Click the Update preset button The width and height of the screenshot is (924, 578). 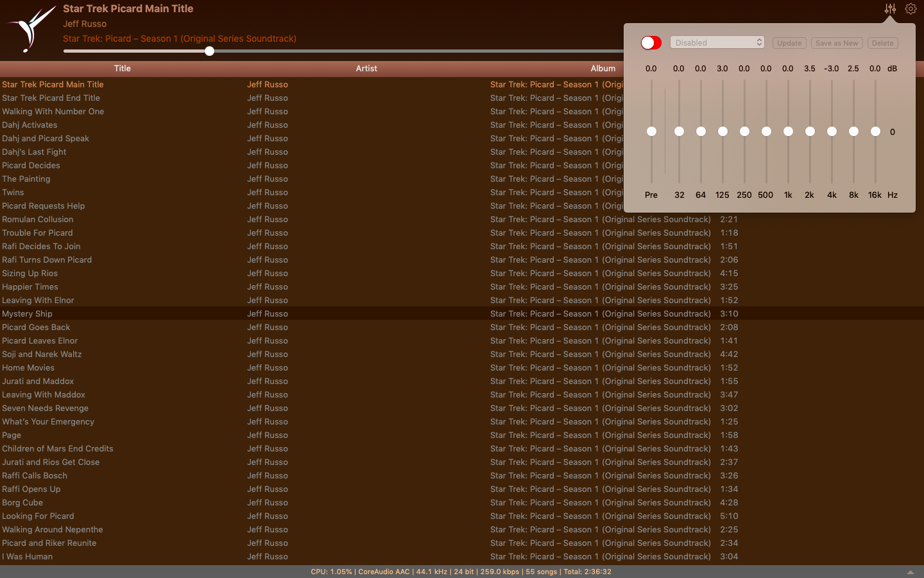pos(789,43)
